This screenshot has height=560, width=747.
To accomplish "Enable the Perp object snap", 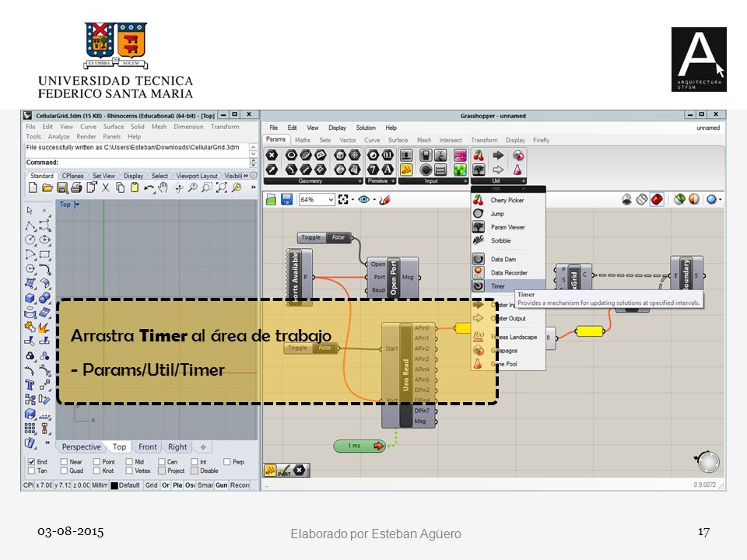I will point(226,461).
